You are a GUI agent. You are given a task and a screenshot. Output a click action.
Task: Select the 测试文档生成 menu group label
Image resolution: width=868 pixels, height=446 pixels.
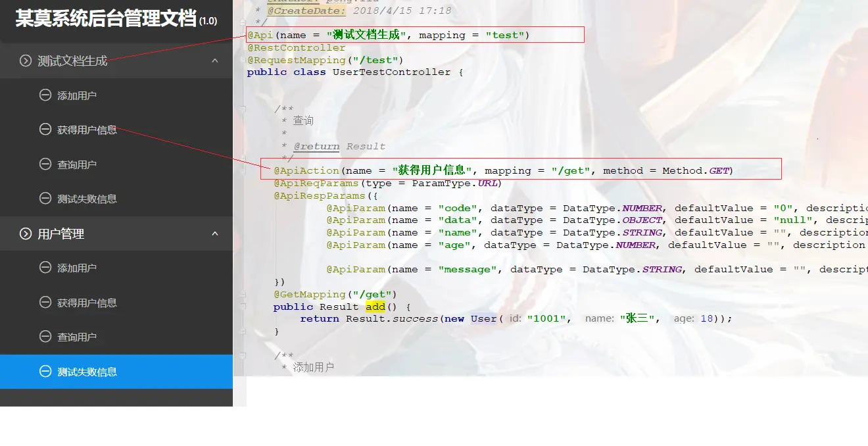72,61
